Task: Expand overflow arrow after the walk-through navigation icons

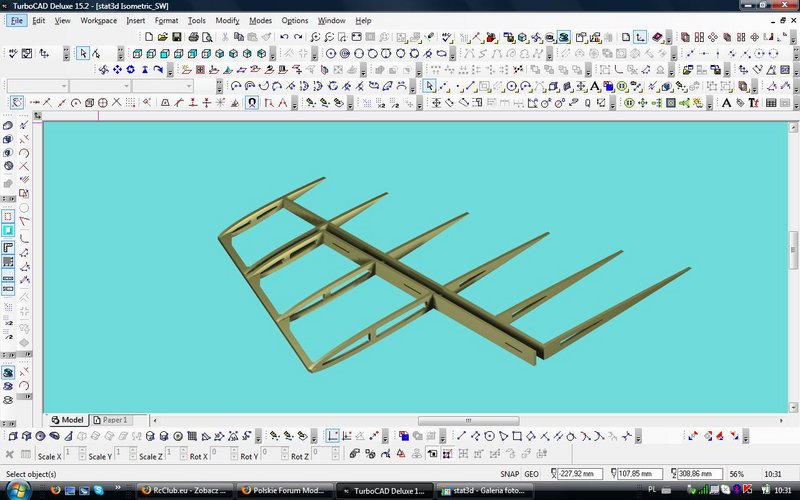Action: click(170, 70)
